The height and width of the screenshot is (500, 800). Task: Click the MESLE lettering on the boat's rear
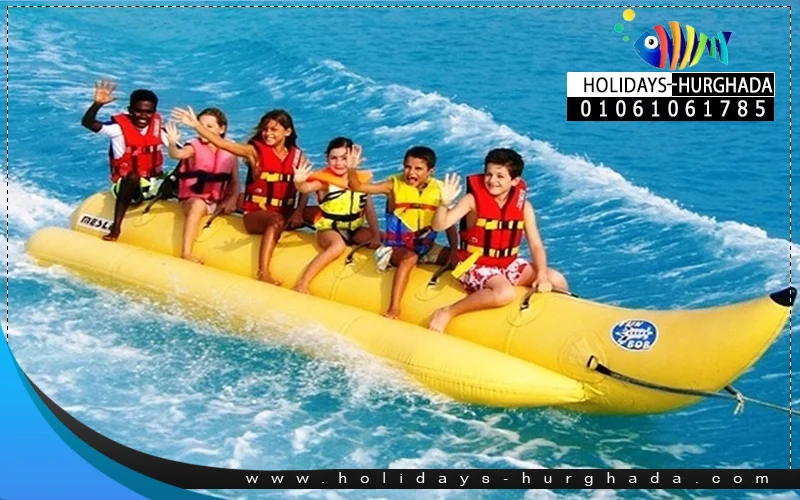click(x=95, y=222)
